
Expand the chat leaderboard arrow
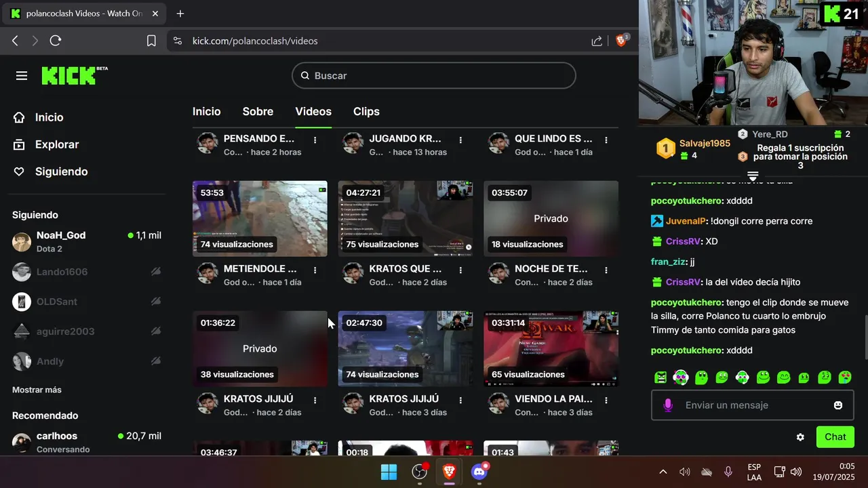coord(753,176)
